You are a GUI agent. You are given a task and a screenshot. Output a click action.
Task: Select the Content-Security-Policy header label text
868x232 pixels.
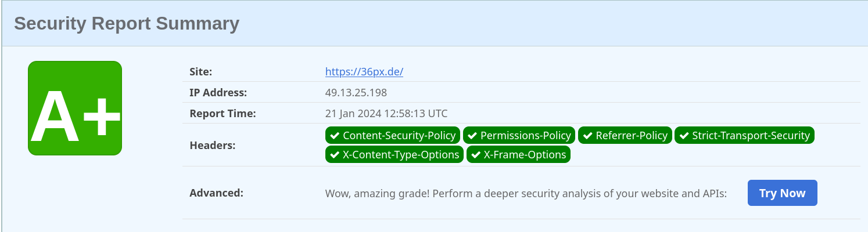point(399,136)
